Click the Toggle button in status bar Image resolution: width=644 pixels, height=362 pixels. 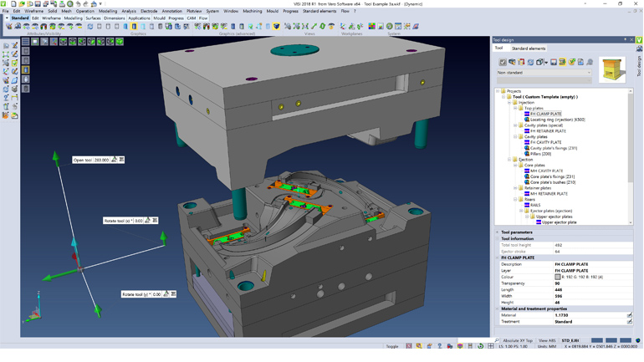pyautogui.click(x=392, y=346)
